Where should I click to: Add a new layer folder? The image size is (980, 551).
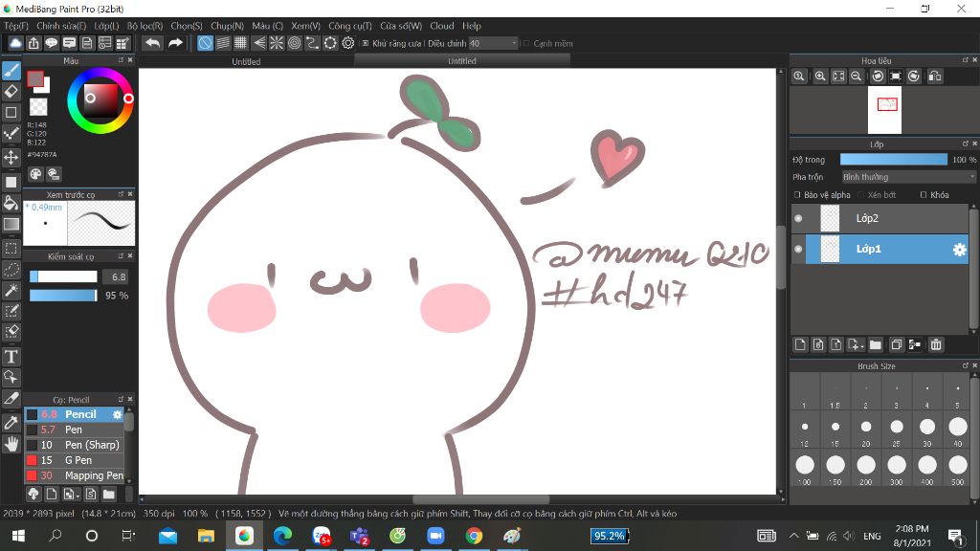(x=875, y=344)
